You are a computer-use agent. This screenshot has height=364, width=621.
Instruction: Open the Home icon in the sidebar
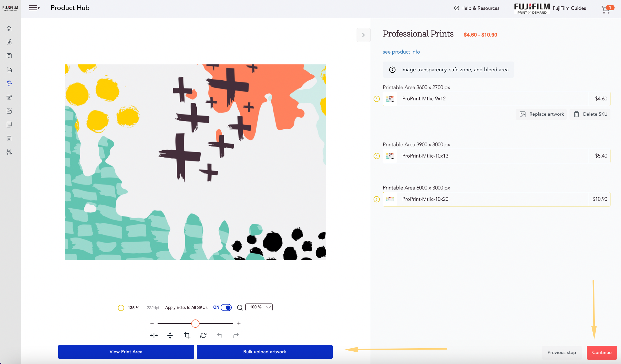9,28
